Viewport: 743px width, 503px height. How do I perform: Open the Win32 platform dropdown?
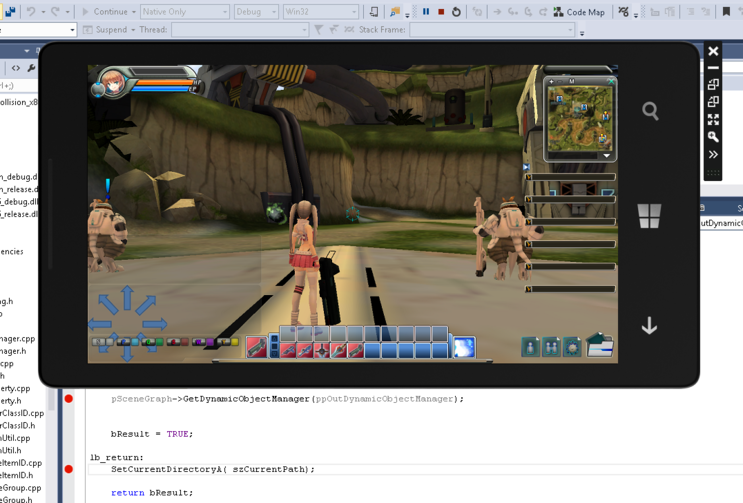(x=320, y=12)
